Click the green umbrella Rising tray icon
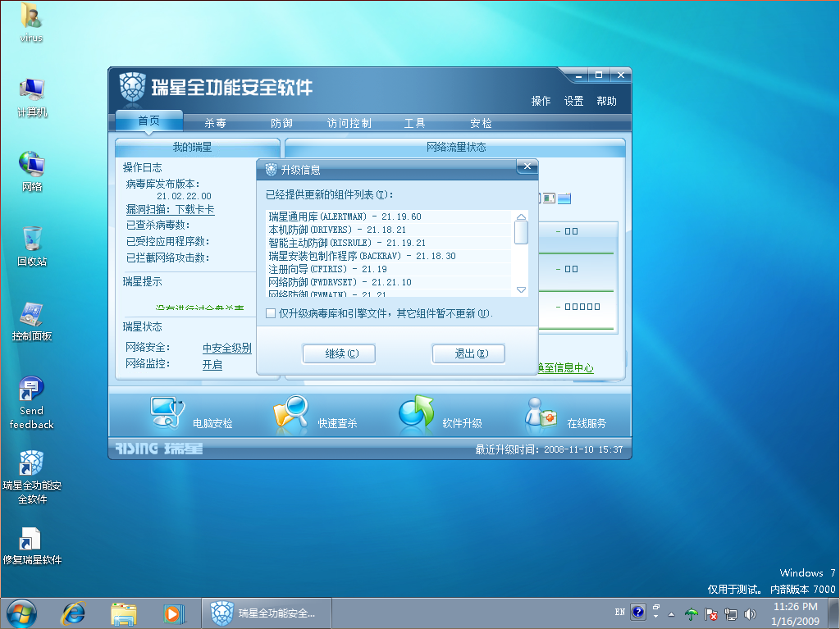This screenshot has height=629, width=840. coord(692,614)
